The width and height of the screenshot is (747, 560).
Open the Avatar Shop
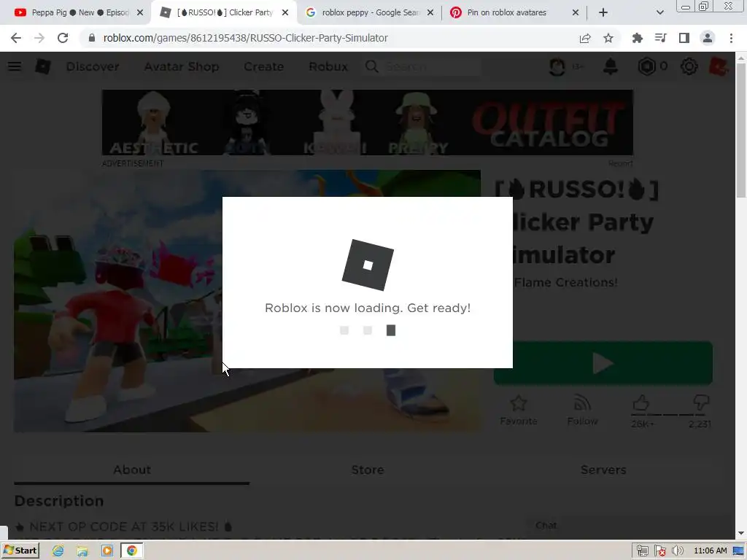click(182, 66)
